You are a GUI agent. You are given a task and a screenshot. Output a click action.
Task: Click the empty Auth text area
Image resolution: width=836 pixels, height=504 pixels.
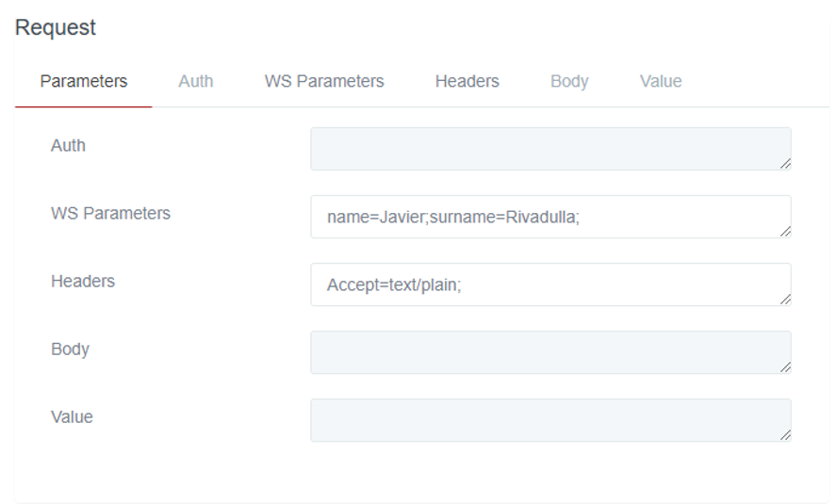tap(549, 149)
